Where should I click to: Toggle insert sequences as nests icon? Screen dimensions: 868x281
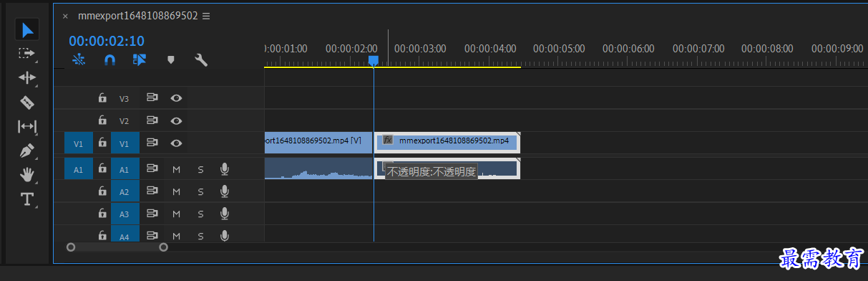click(79, 60)
